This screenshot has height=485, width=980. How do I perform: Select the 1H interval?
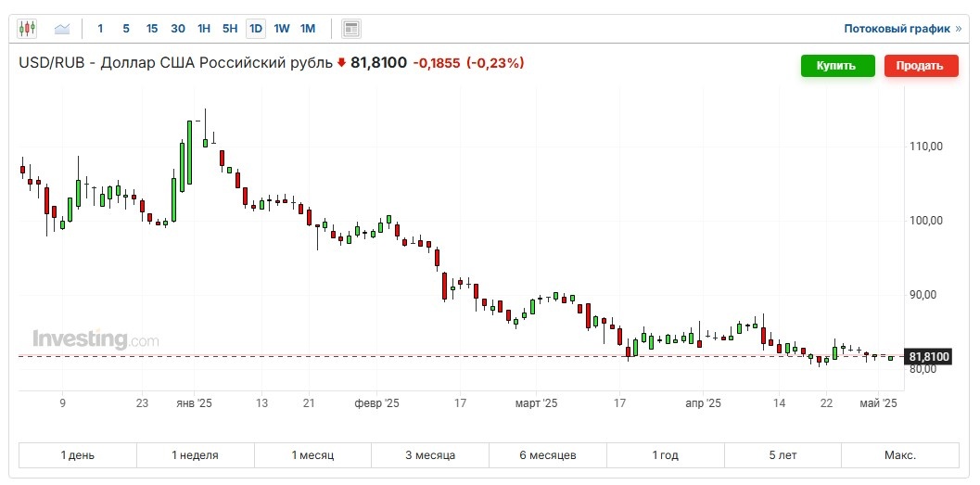click(204, 29)
